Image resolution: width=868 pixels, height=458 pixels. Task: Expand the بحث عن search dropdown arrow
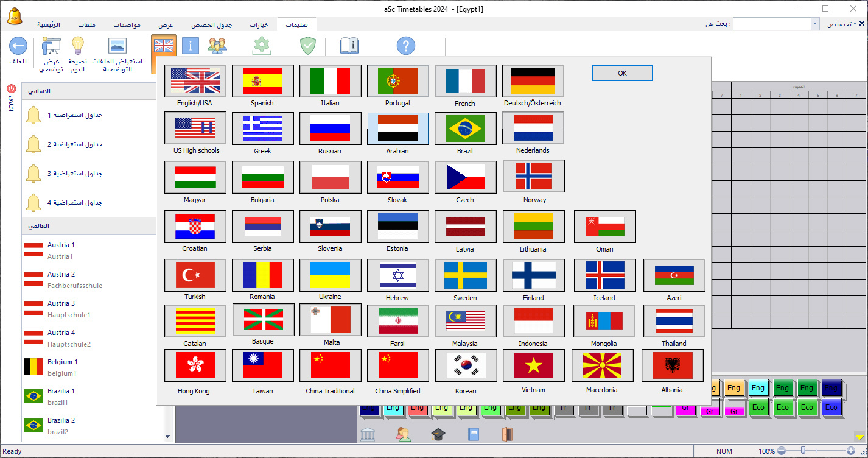[815, 24]
